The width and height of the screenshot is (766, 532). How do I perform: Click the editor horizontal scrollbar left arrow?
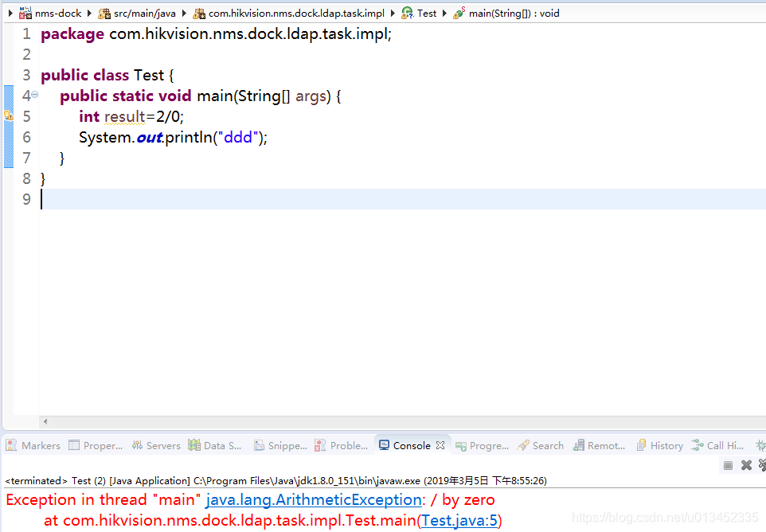[x=45, y=421]
